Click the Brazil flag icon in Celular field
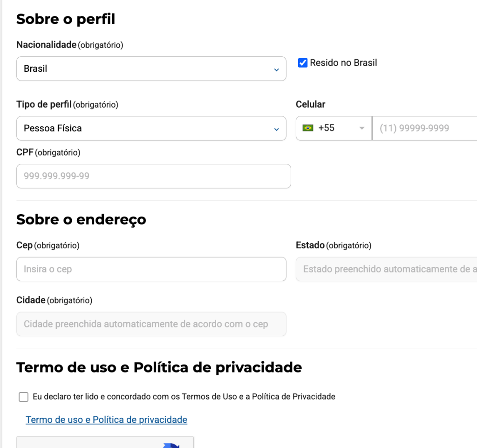Screen dimensions: 477x448 (x=308, y=128)
